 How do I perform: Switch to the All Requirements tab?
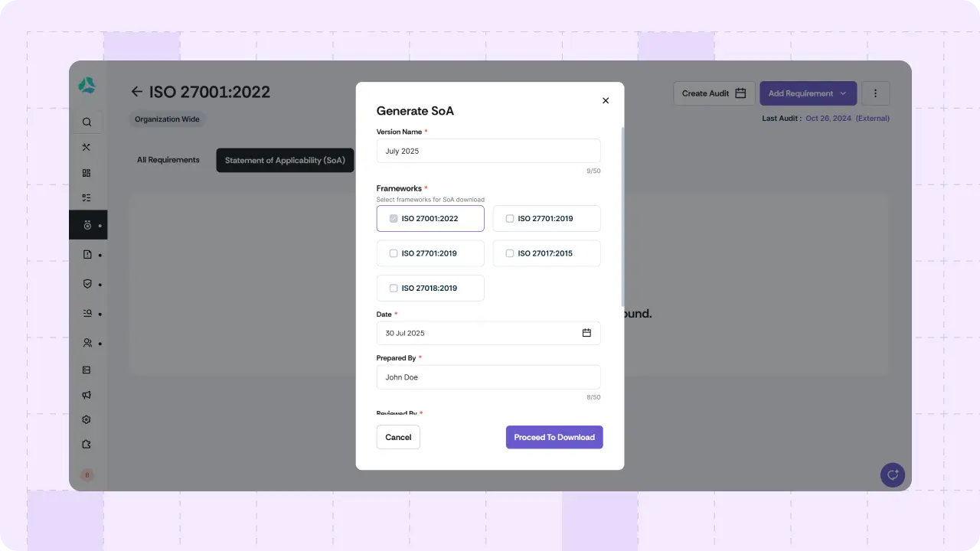point(168,160)
